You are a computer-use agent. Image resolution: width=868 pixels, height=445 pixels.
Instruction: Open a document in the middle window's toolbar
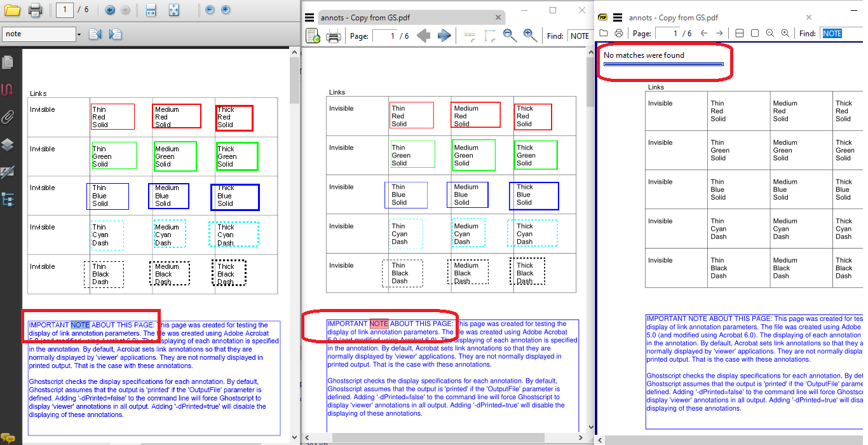pos(313,36)
